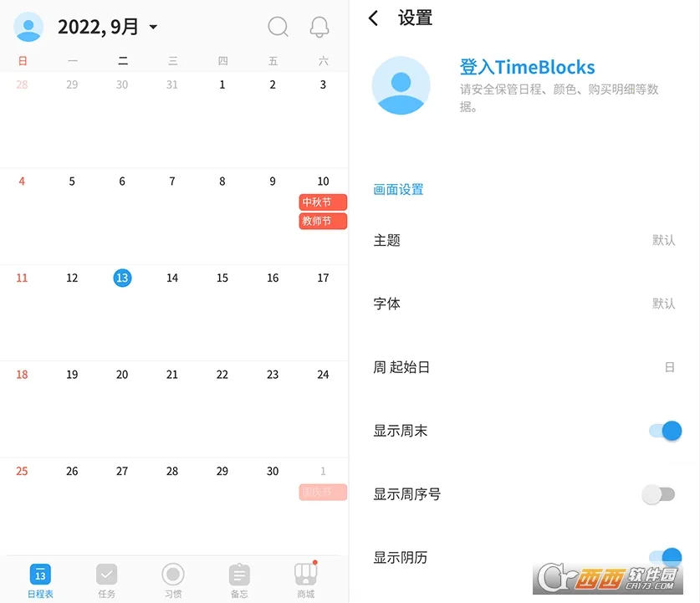Image resolution: width=700 pixels, height=603 pixels.
Task: Tap the 登入TimeBlocks login link
Action: (527, 68)
